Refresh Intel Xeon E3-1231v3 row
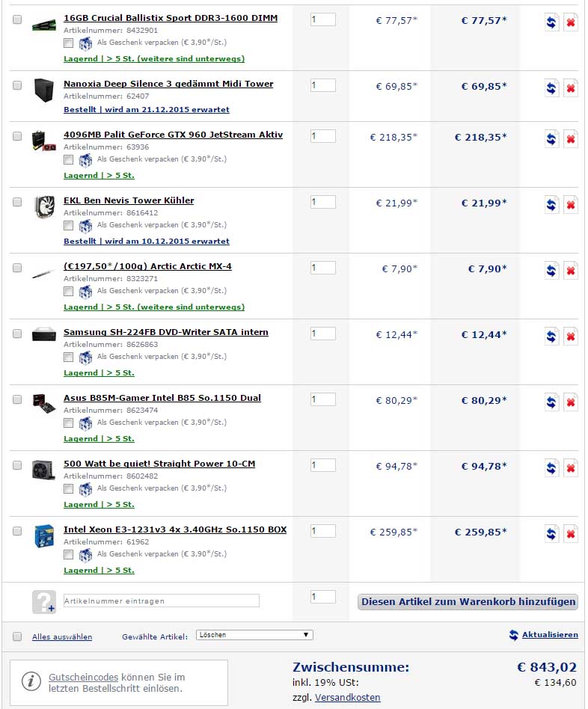The width and height of the screenshot is (588, 709). [x=551, y=533]
